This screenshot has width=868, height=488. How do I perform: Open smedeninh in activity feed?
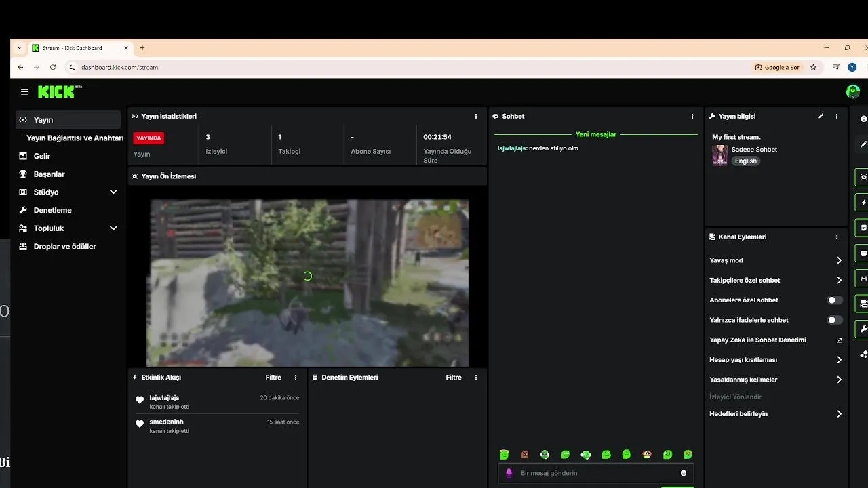coord(166,422)
